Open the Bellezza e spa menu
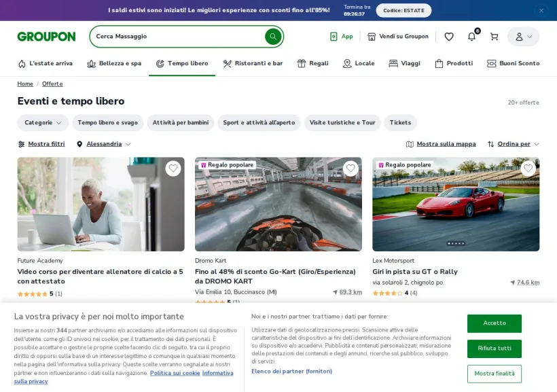 114,63
